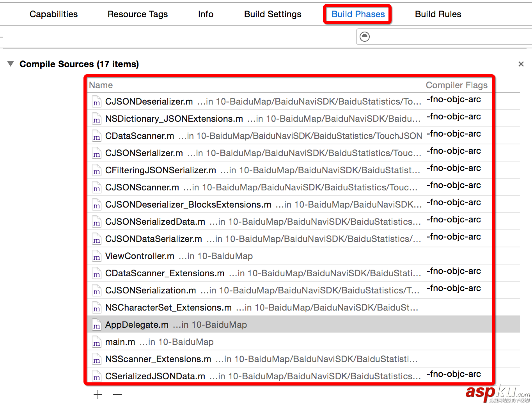Screen dimensions: 532x405
Task: Select the CJSONDeserializer.m file icon
Action: [97, 102]
